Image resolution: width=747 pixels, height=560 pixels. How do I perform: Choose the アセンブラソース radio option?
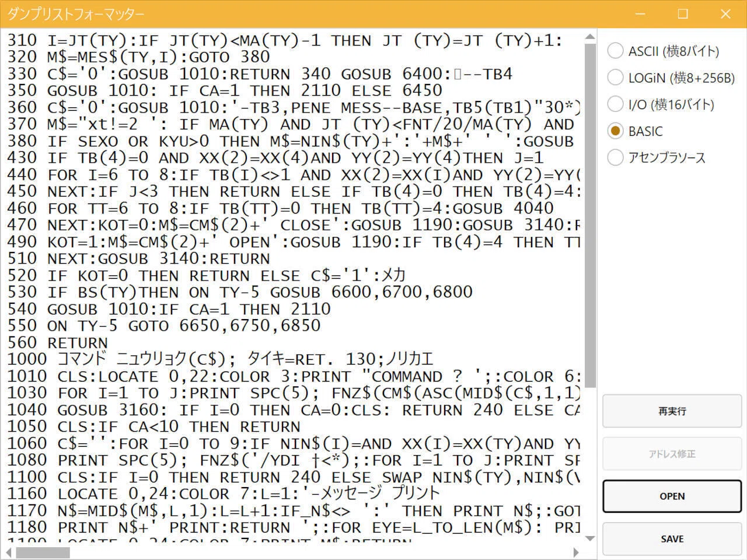657,157
